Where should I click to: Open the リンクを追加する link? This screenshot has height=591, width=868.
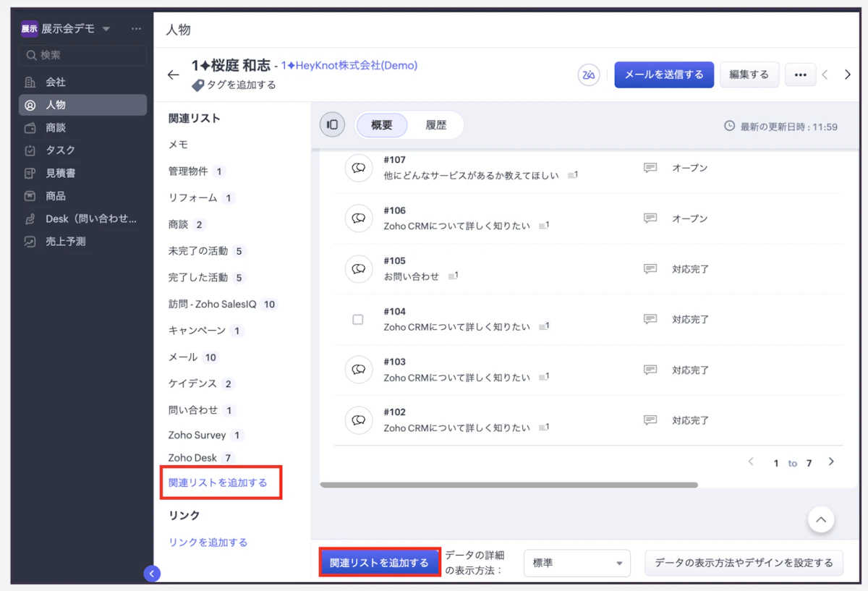(x=208, y=542)
